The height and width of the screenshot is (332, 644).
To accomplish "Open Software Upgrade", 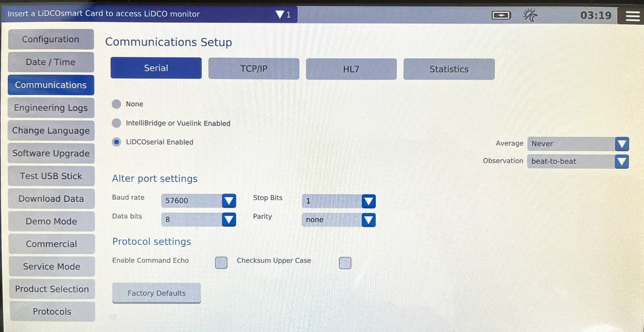I will click(51, 153).
